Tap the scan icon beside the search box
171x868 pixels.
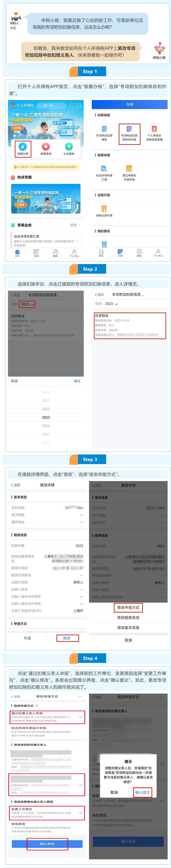71,106
